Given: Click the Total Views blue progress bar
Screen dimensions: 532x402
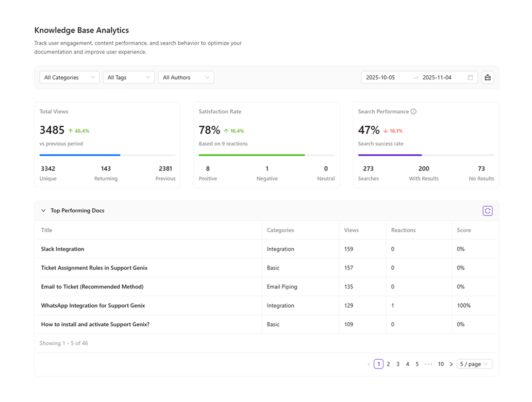Looking at the screenshot, I should point(80,155).
